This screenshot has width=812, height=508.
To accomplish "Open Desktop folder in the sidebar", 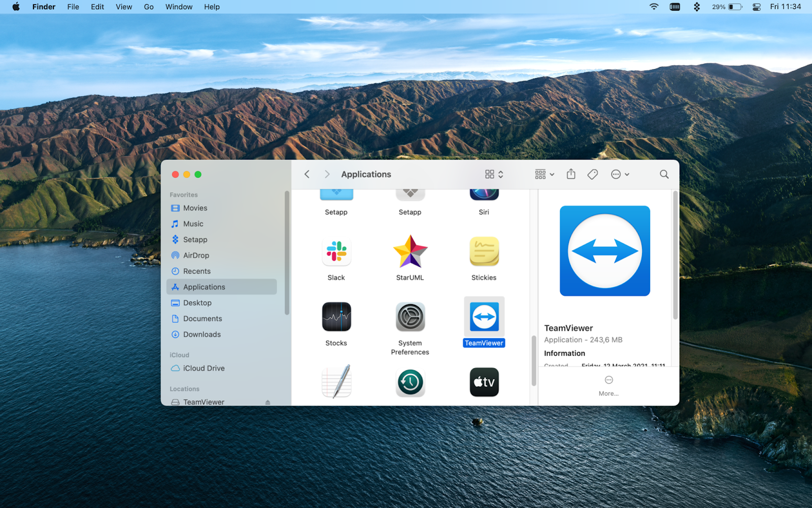I will tap(222, 303).
